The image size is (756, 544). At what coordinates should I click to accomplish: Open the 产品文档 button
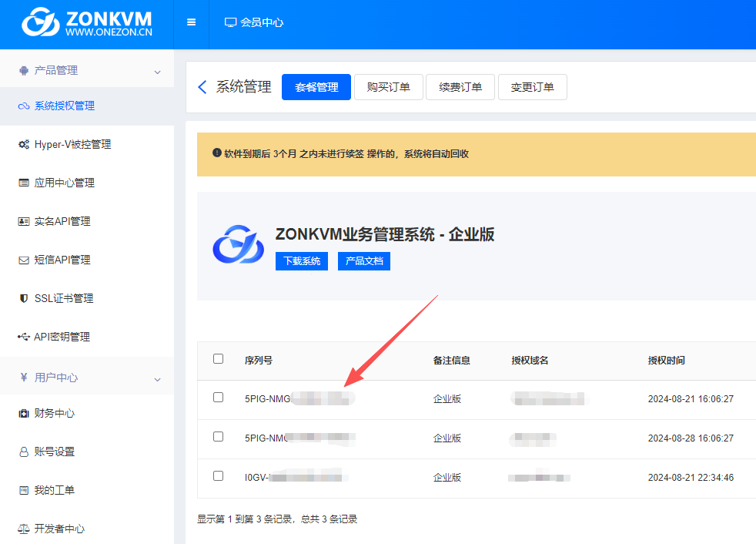point(364,261)
